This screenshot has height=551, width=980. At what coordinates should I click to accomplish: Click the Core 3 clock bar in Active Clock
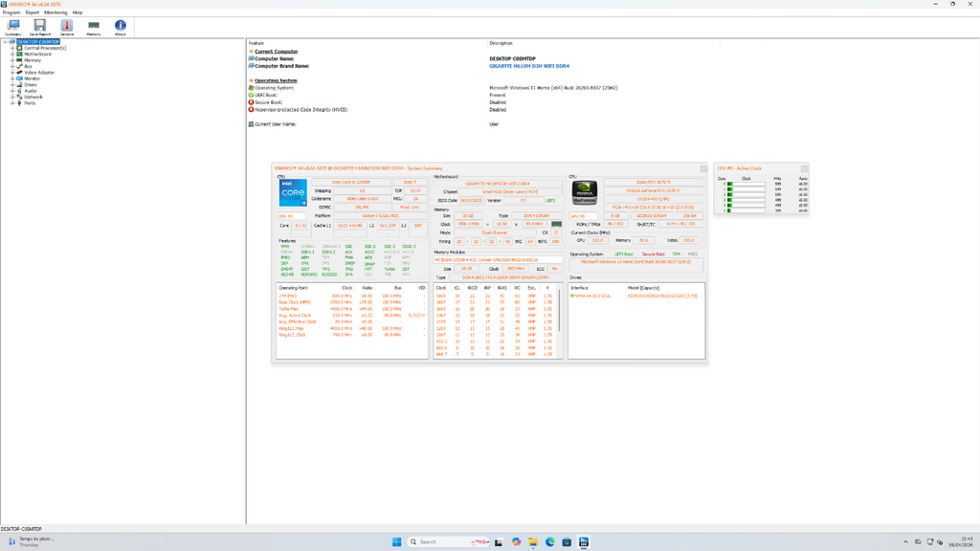(746, 200)
